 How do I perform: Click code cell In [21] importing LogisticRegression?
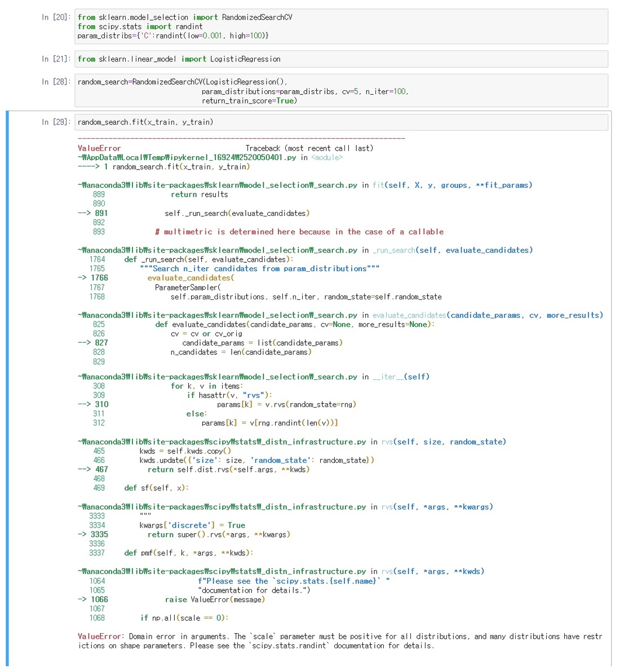(x=341, y=59)
